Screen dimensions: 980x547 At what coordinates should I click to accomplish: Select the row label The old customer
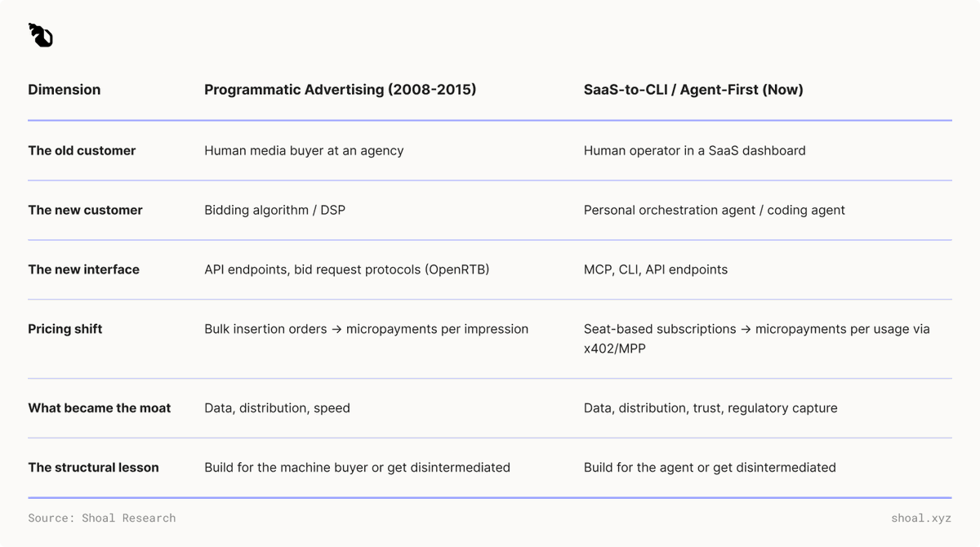[x=82, y=150]
